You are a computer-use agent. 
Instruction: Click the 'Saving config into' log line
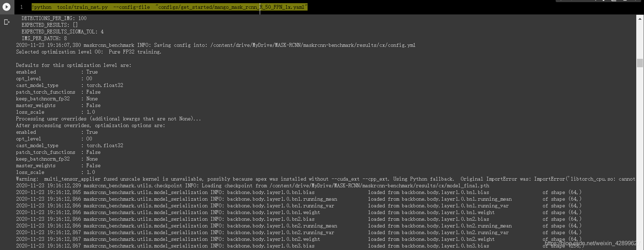tap(216, 45)
